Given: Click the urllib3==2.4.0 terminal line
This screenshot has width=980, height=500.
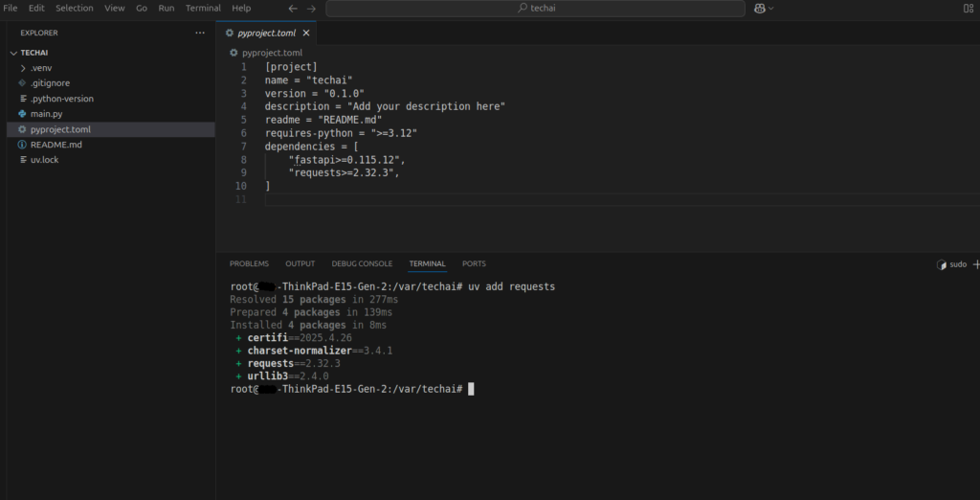Looking at the screenshot, I should pos(282,376).
